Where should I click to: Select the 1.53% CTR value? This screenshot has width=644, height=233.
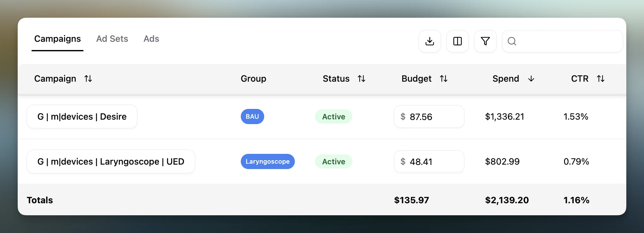(x=576, y=116)
